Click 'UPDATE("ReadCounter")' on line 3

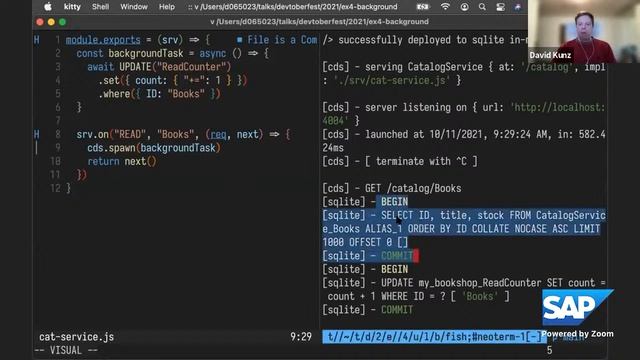tap(175, 67)
